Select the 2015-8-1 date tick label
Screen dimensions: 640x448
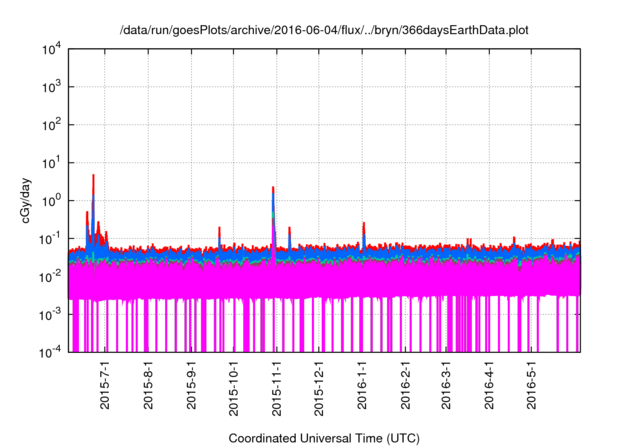coord(148,384)
